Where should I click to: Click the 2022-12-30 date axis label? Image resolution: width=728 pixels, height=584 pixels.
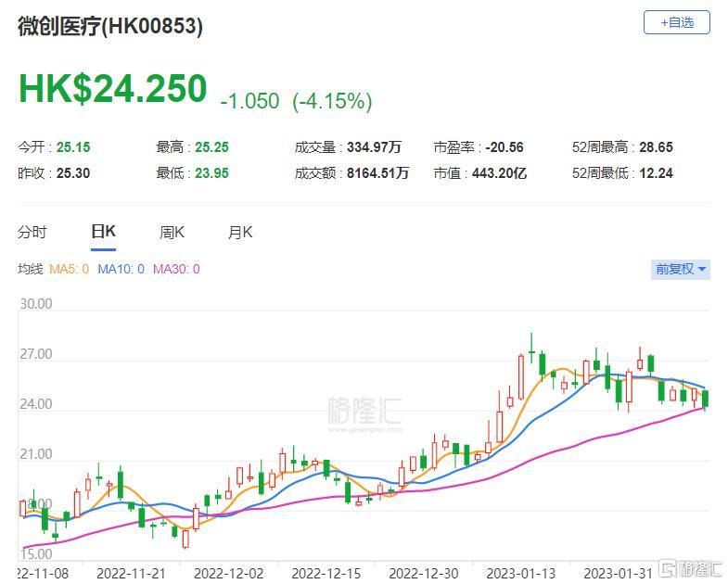click(424, 573)
